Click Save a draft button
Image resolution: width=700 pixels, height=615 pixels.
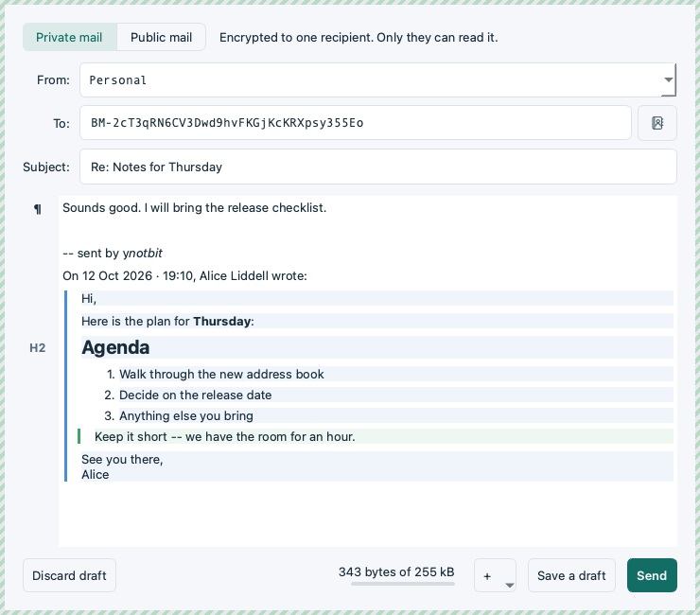click(x=571, y=575)
